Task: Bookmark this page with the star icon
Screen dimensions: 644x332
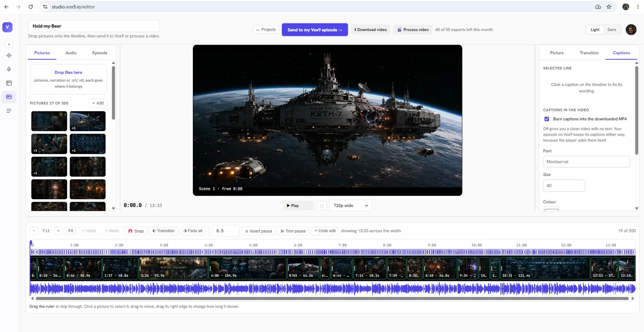Action: pyautogui.click(x=609, y=7)
